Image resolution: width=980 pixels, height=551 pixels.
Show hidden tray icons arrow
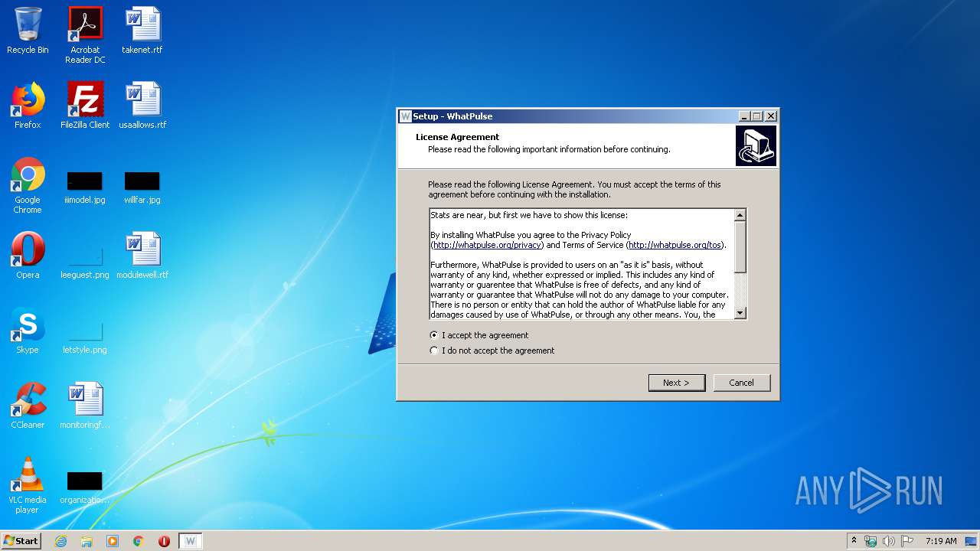tap(854, 541)
